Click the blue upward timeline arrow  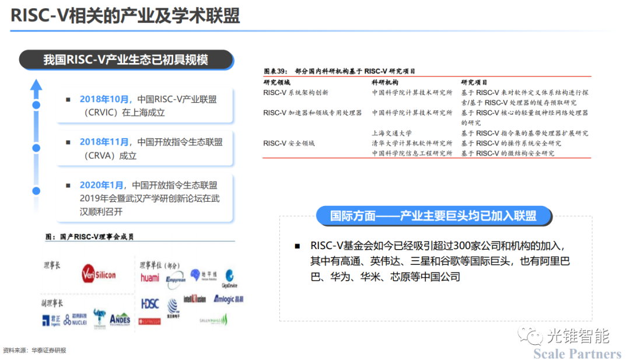pos(36,87)
